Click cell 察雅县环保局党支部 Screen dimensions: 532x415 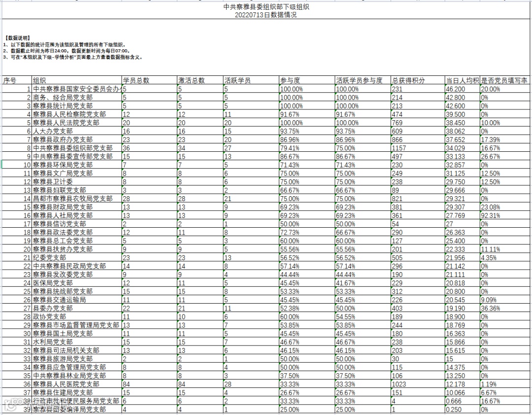coord(77,165)
